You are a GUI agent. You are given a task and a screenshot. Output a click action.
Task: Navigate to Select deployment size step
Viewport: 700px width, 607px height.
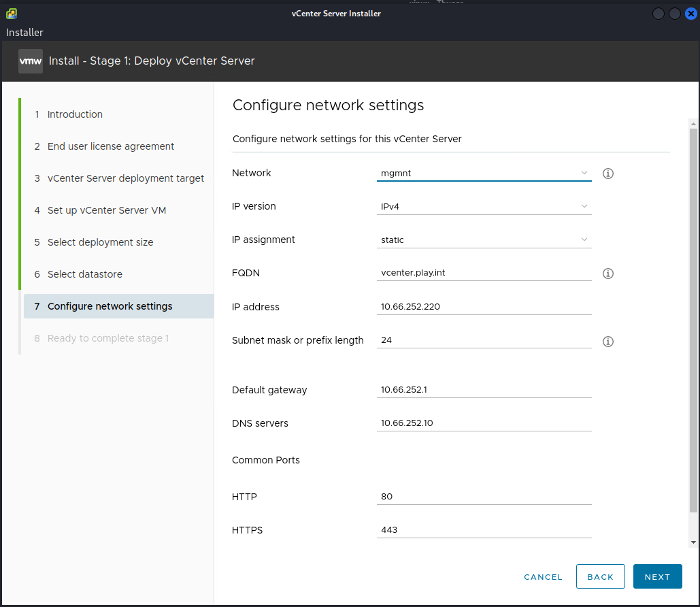[x=100, y=242]
